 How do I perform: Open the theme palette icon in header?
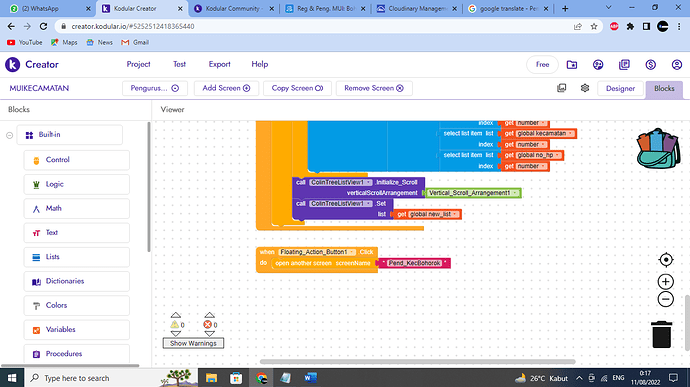pyautogui.click(x=598, y=65)
